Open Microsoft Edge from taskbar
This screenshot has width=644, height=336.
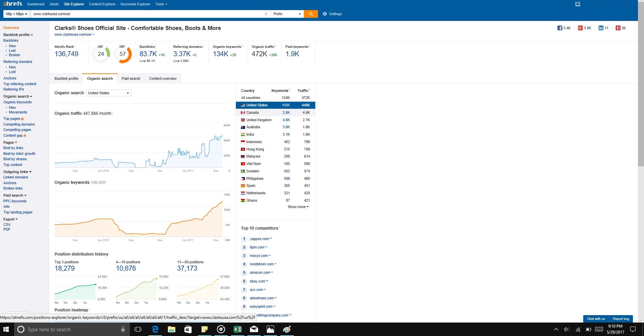point(155,329)
